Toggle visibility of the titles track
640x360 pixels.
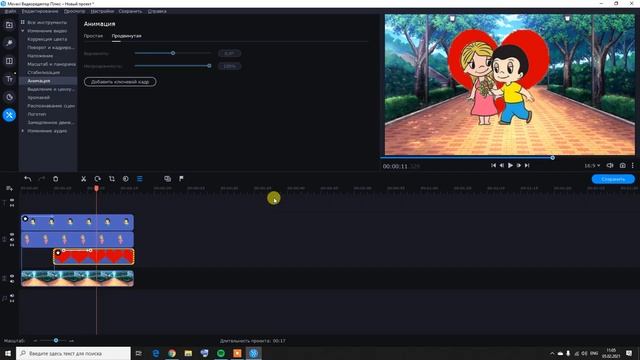point(12,200)
